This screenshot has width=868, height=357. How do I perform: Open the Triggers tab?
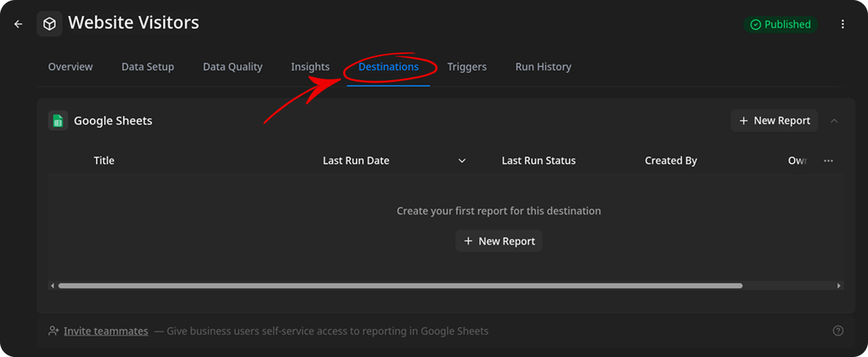tap(467, 67)
